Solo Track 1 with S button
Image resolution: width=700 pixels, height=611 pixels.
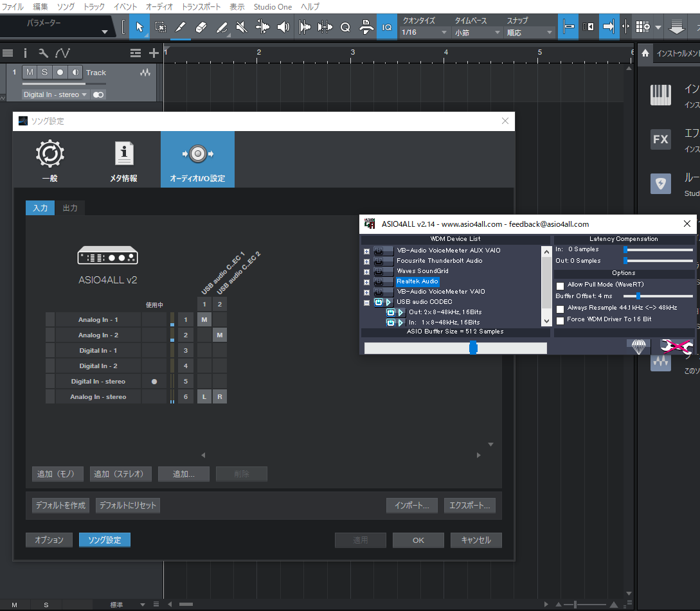click(44, 73)
